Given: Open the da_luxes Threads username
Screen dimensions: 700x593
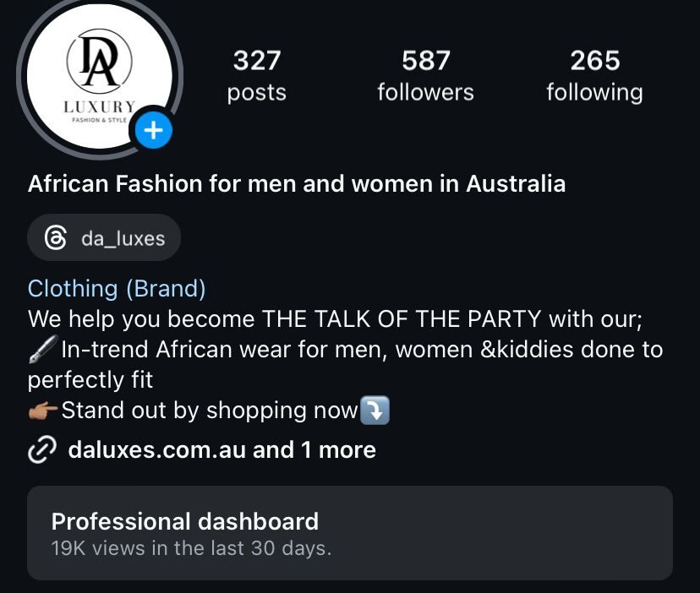Looking at the screenshot, I should click(123, 239).
